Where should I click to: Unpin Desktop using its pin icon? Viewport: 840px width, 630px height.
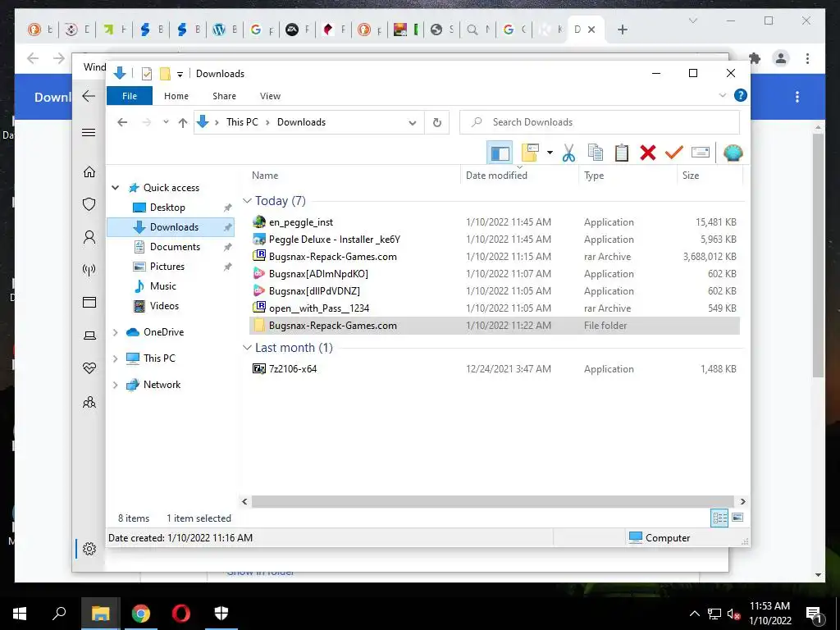pos(228,208)
